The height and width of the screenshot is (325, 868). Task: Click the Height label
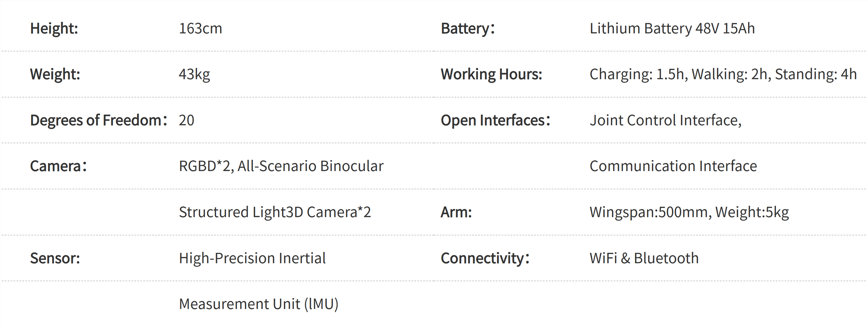54,28
